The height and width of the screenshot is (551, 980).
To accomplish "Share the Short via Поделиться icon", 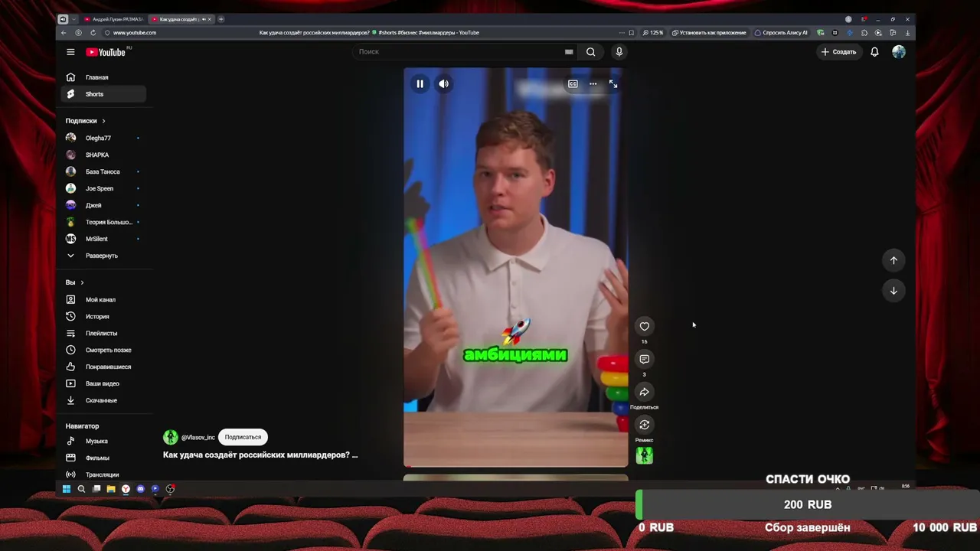I will [645, 393].
